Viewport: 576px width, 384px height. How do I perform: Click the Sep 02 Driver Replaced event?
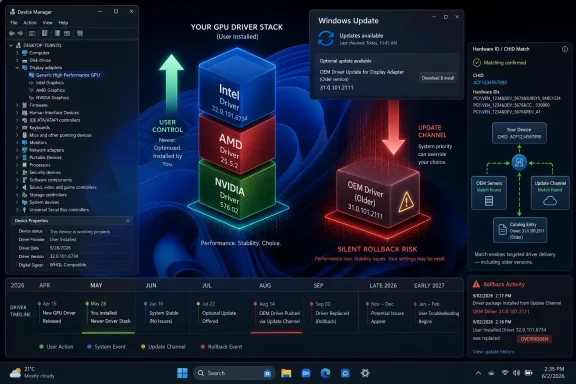pos(329,313)
